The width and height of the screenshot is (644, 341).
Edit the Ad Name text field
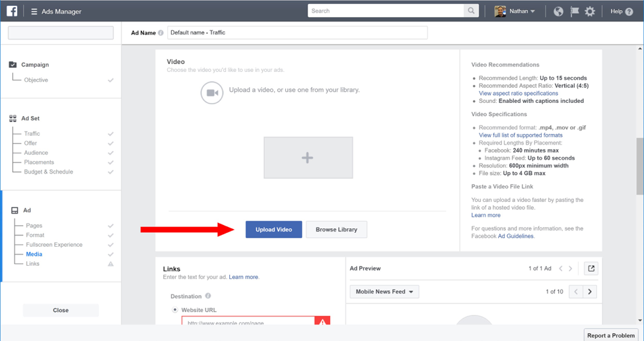(x=297, y=33)
